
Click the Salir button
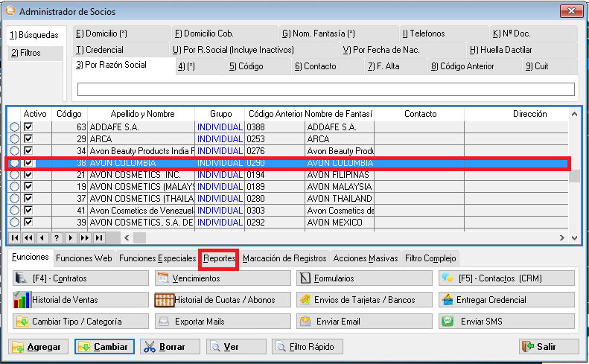point(549,347)
